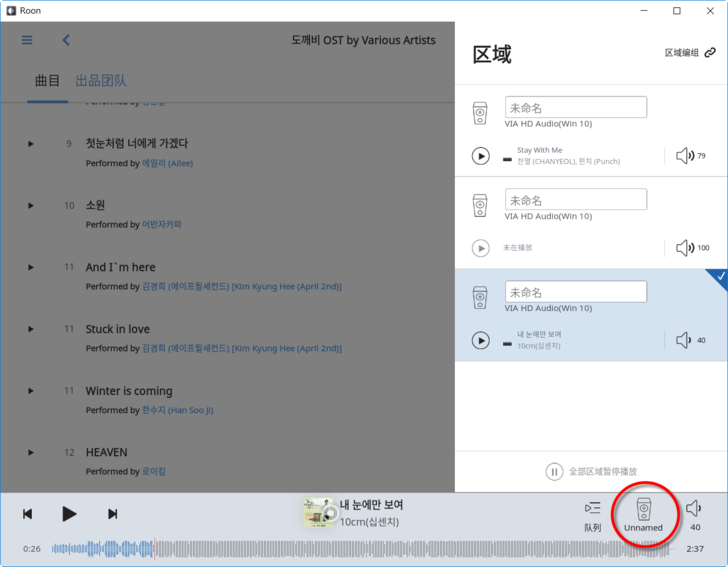Play track Stuck in love
728x567 pixels.
point(31,329)
